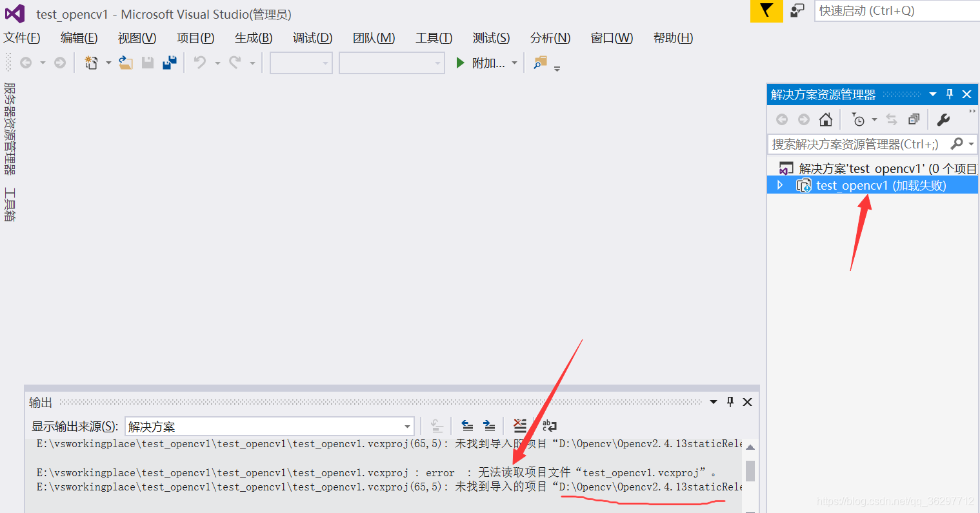Expand the Pending Changes Filter dropdown arrow

[x=875, y=120]
